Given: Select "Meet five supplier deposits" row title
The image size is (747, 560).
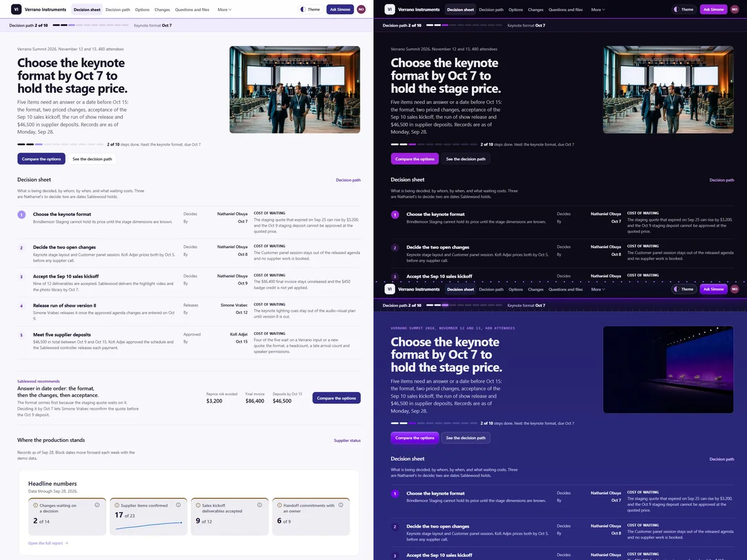Looking at the screenshot, I should click(x=62, y=335).
